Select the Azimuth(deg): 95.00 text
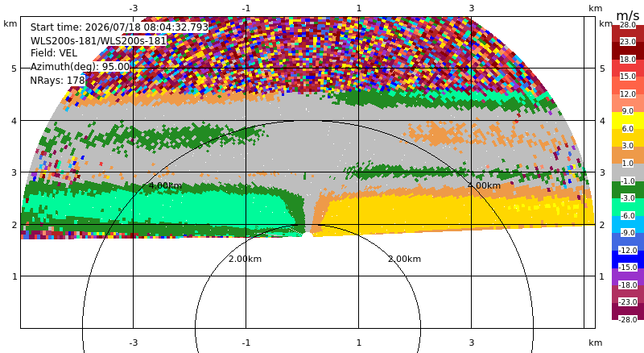644x353 pixels. (x=80, y=67)
